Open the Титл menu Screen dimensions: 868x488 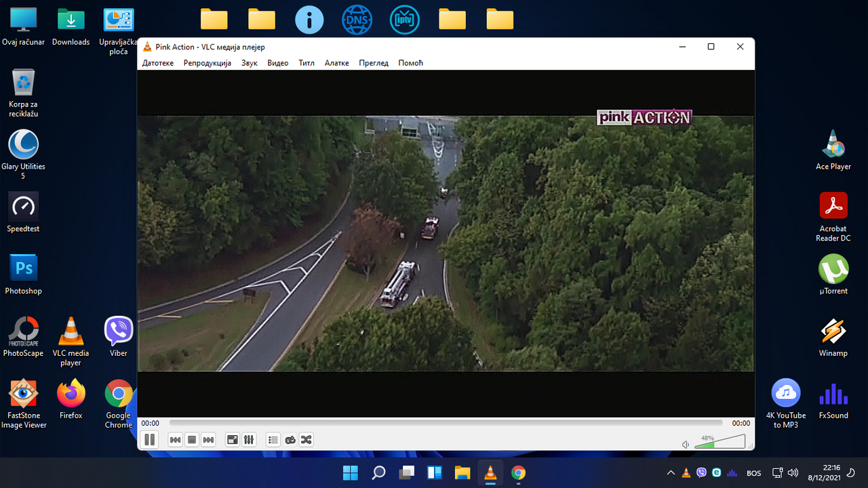307,63
